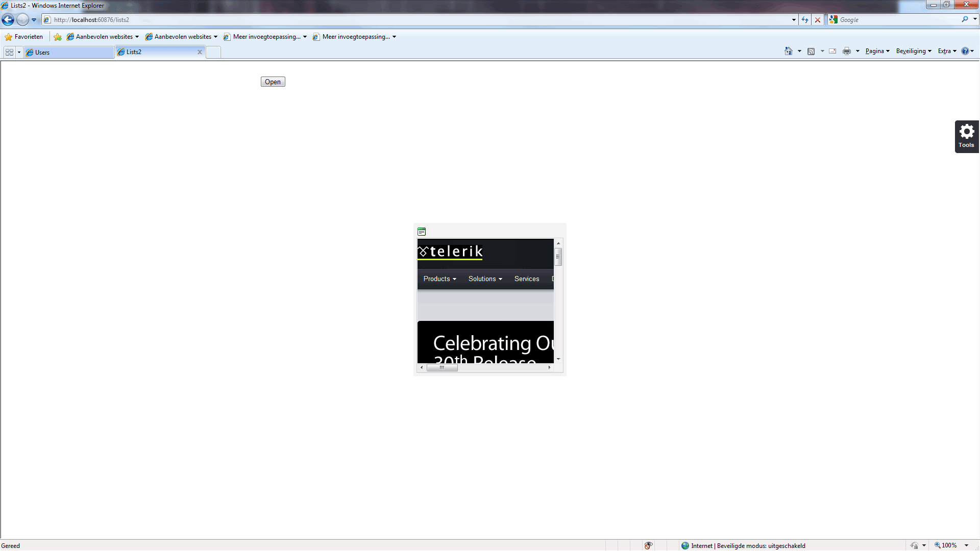Focus the Google search box
The image size is (980, 551).
coord(898,20)
